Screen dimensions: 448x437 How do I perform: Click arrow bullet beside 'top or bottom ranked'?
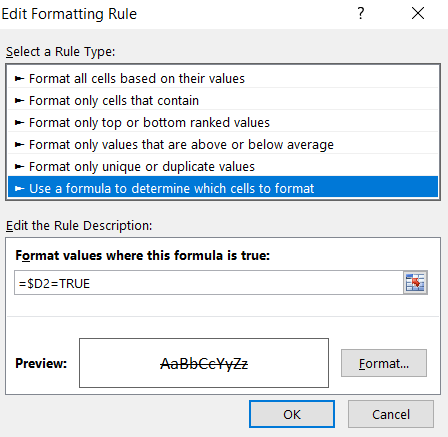19,123
